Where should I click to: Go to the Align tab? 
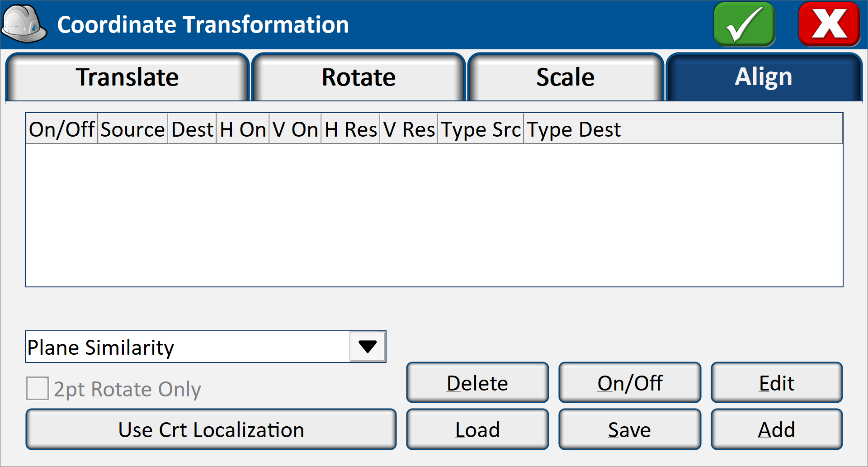(764, 77)
